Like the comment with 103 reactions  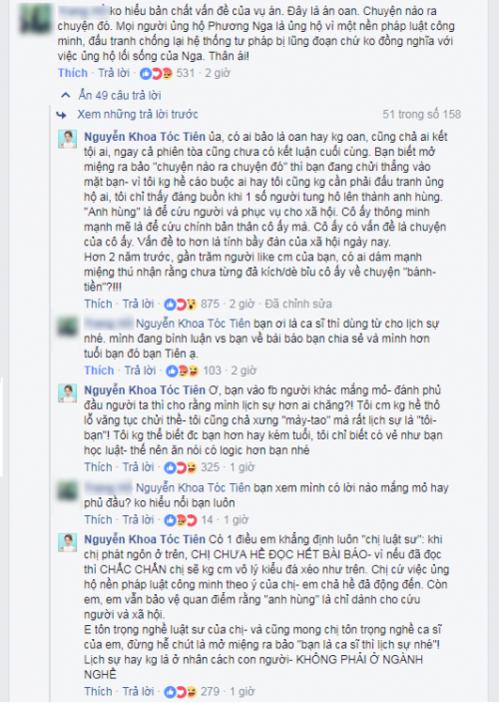(x=99, y=370)
